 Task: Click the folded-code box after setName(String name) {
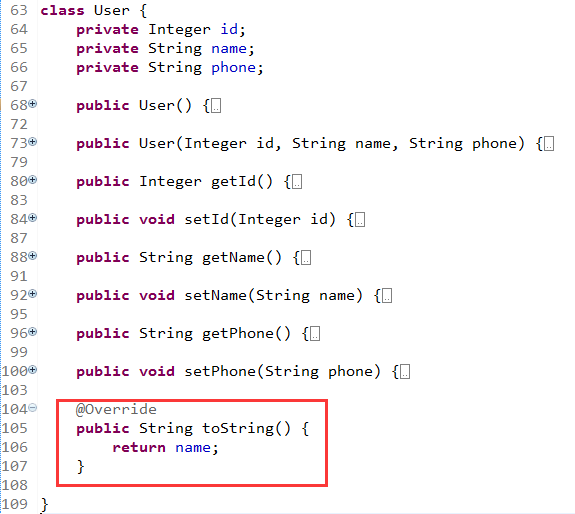click(x=388, y=295)
